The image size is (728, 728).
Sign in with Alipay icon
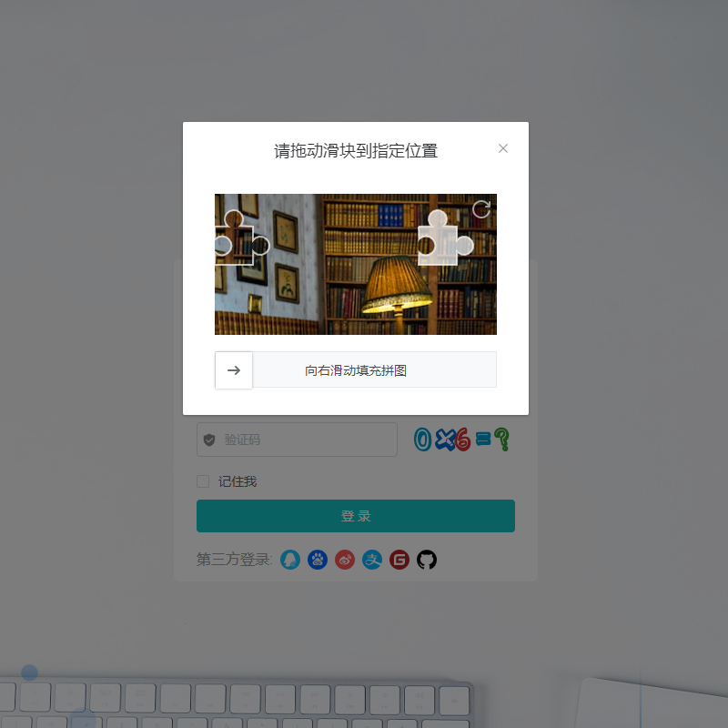pos(372,560)
